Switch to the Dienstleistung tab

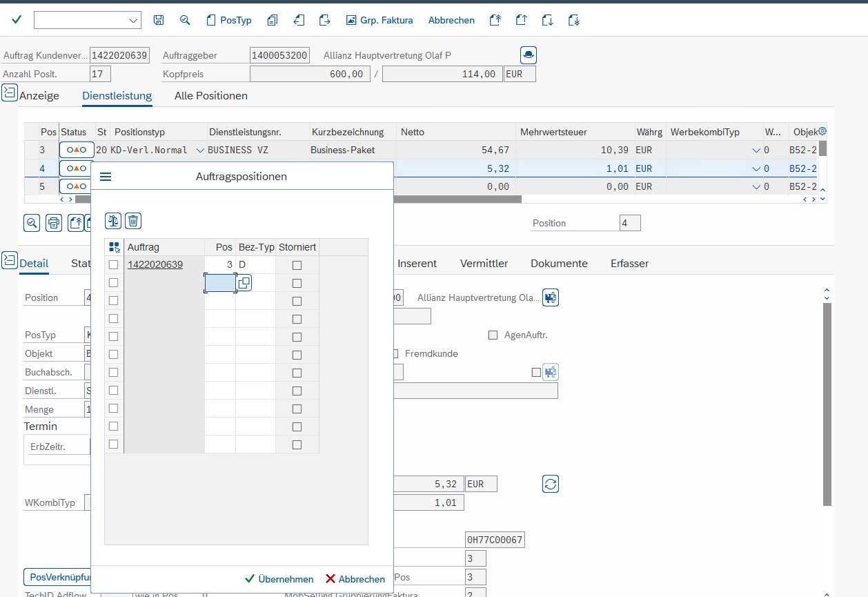[x=117, y=96]
